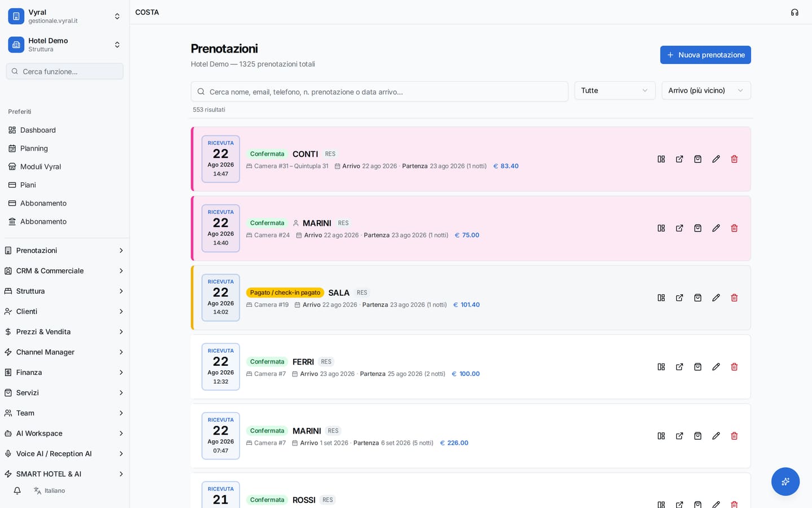Expand the SMART HOTEL & AI section
The image size is (812, 508).
click(x=65, y=474)
